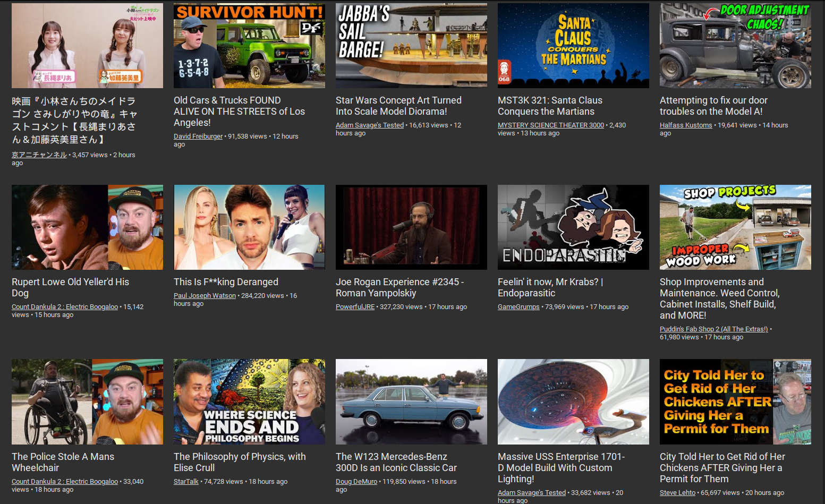The height and width of the screenshot is (504, 825).
Task: Open the David Freiburger channel link
Action: tap(198, 136)
